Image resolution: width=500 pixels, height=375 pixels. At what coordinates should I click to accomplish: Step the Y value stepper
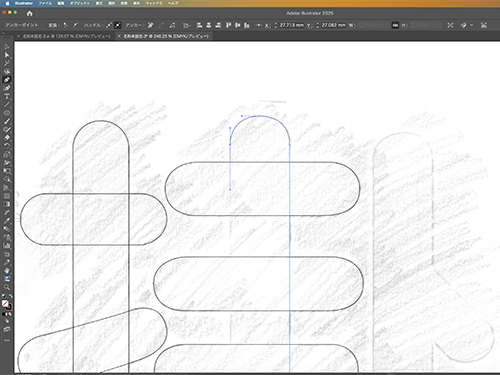[317, 25]
